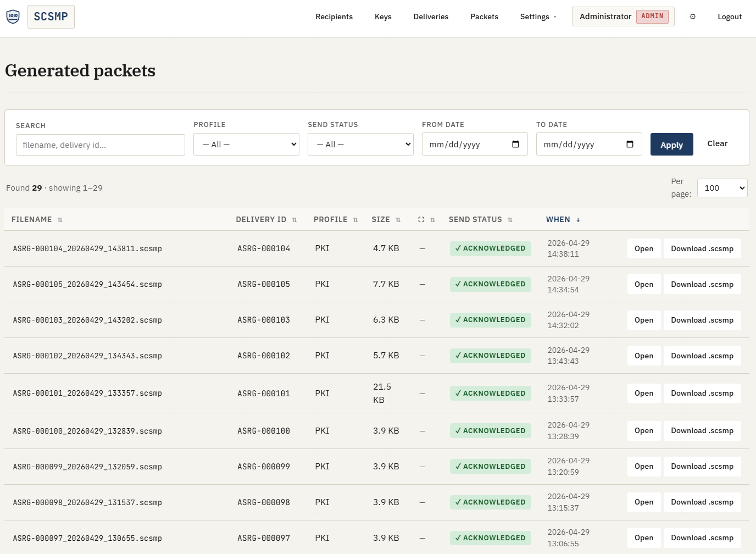
Task: Log out via the Logout link
Action: (x=730, y=16)
